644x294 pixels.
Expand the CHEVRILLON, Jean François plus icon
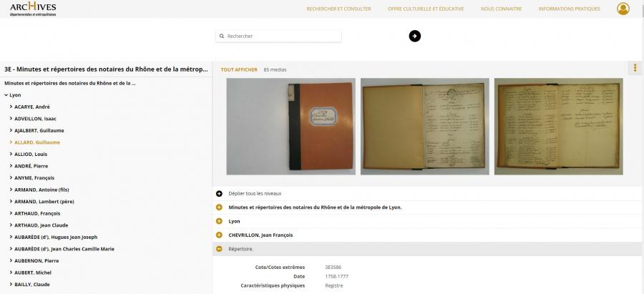point(219,235)
